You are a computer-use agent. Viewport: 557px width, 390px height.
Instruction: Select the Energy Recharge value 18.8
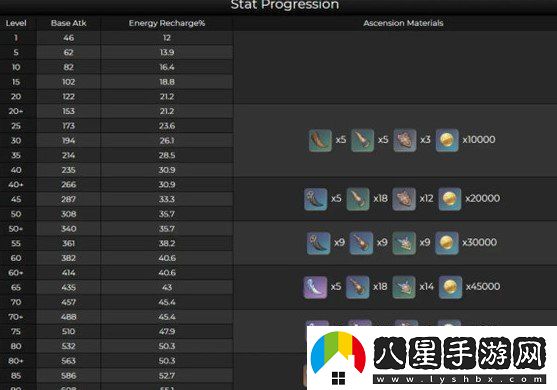[167, 82]
